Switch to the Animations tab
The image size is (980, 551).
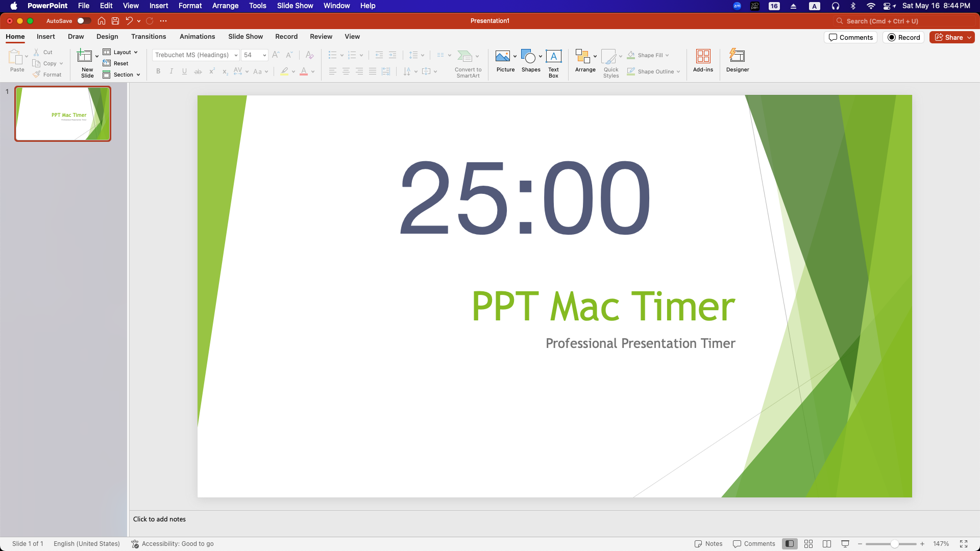(x=197, y=37)
